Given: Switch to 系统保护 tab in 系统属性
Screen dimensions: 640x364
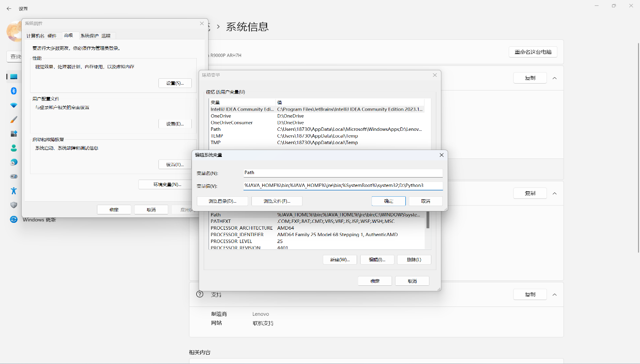Looking at the screenshot, I should coord(89,36).
